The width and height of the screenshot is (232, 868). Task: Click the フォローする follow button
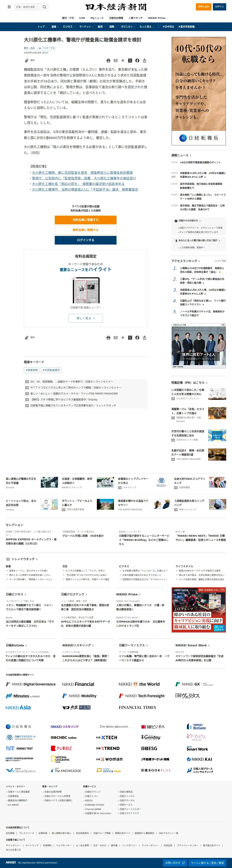coord(47,48)
